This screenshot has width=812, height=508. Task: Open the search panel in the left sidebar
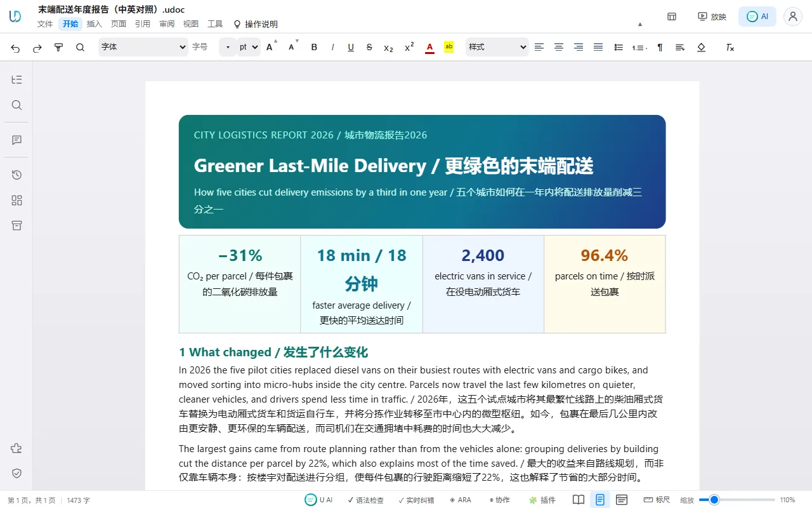click(x=17, y=105)
